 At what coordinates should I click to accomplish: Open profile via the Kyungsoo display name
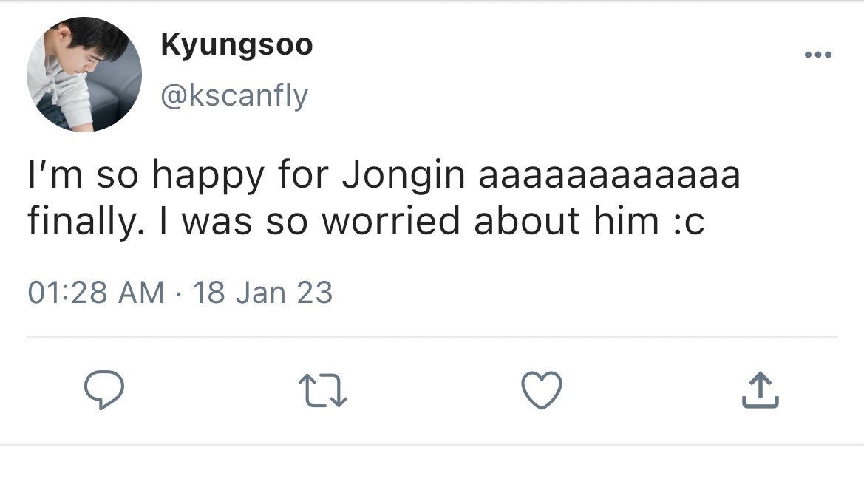(x=237, y=45)
